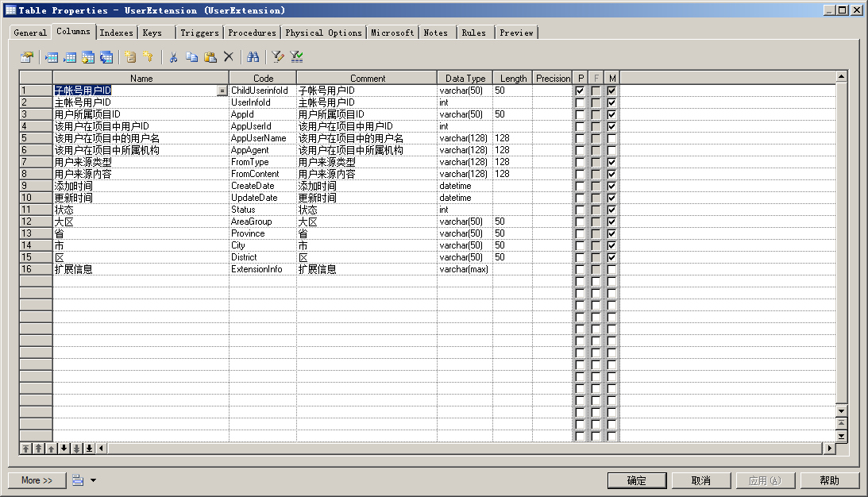Click the Cut scissors icon
Screen dimensions: 868x497
pos(173,57)
